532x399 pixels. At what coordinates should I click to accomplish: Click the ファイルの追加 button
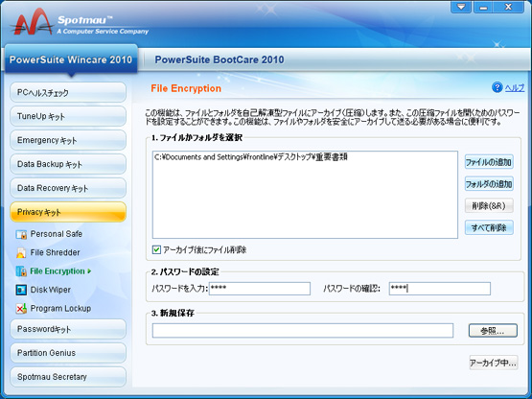(489, 162)
